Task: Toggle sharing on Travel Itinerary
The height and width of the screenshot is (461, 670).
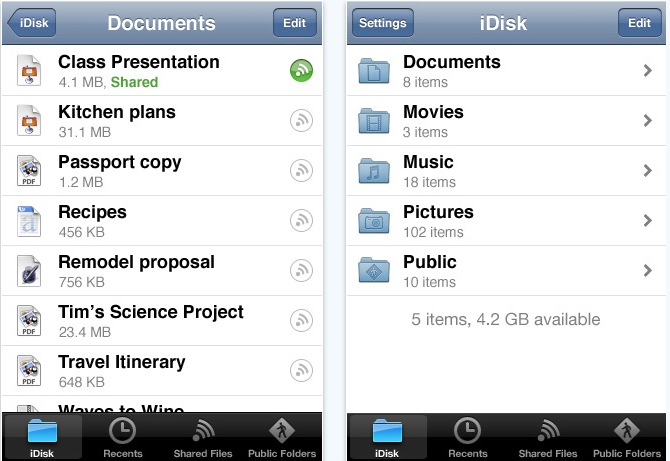Action: [x=301, y=371]
